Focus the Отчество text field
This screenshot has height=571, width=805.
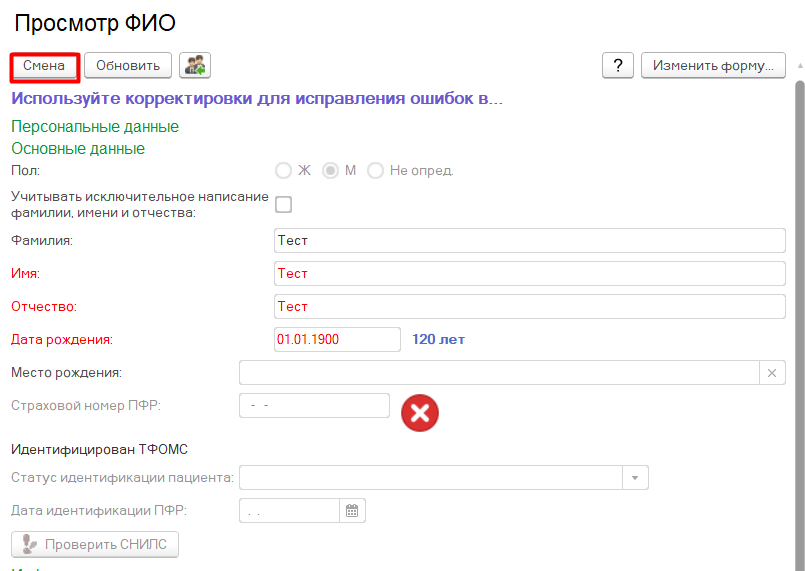coord(529,307)
